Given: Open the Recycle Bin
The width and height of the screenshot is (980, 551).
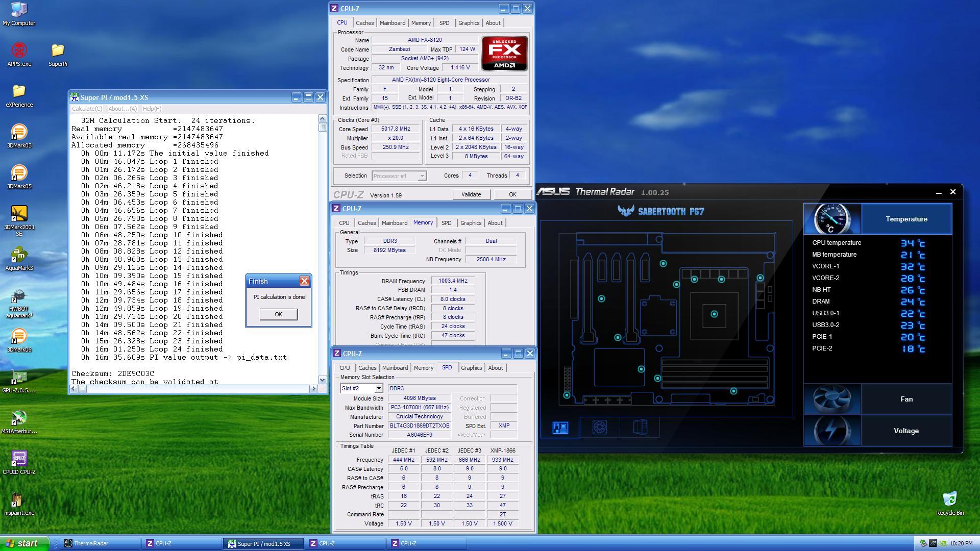Looking at the screenshot, I should pyautogui.click(x=949, y=504).
